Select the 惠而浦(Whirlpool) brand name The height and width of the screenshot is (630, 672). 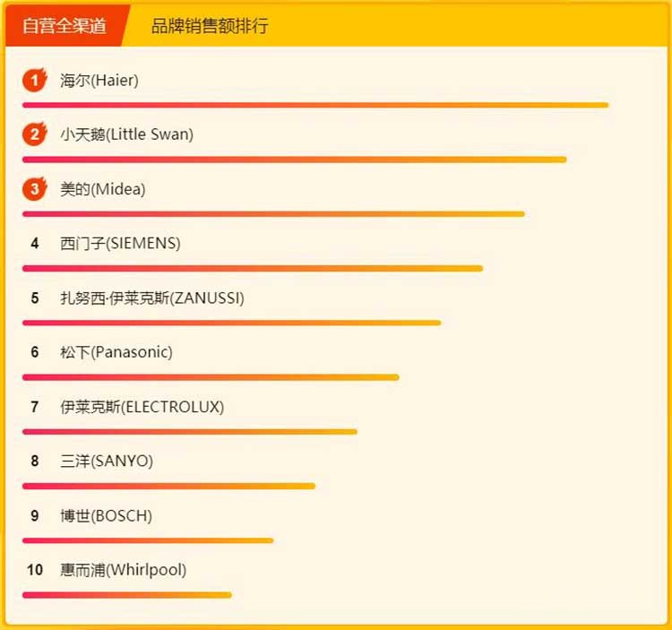click(123, 570)
